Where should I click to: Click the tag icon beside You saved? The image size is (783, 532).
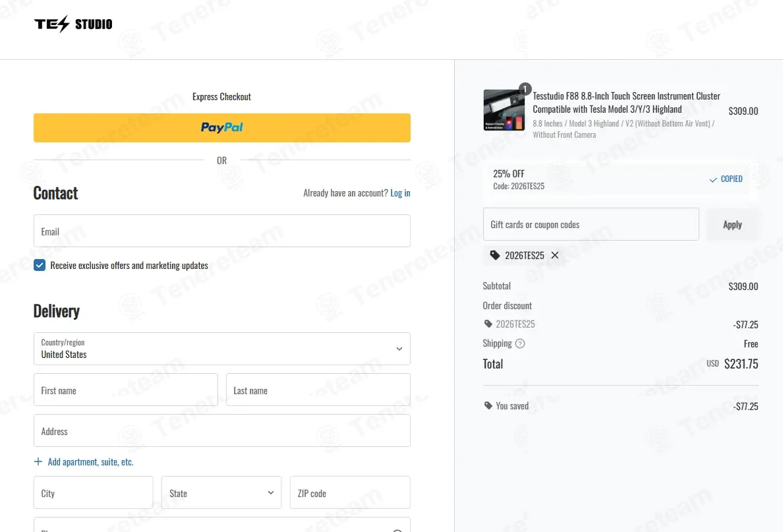(x=488, y=405)
